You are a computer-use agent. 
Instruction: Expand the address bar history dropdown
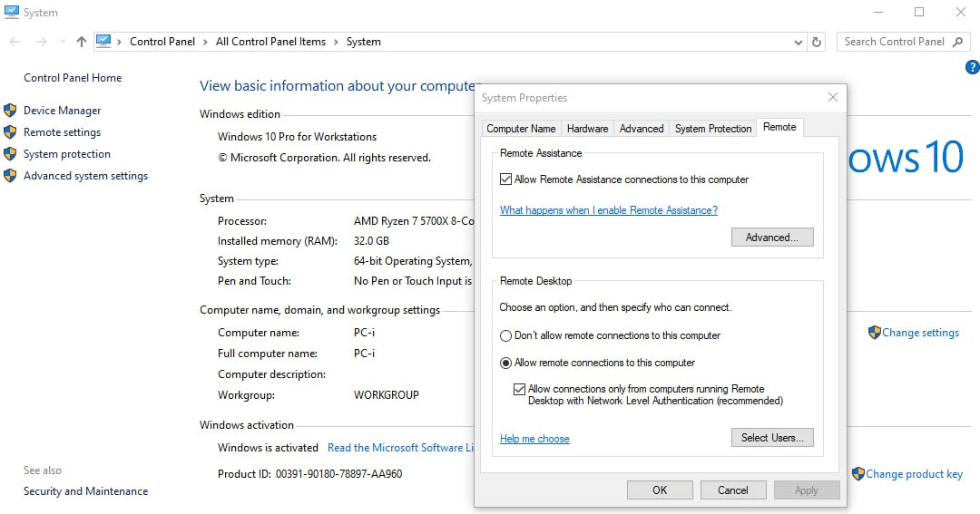click(799, 42)
